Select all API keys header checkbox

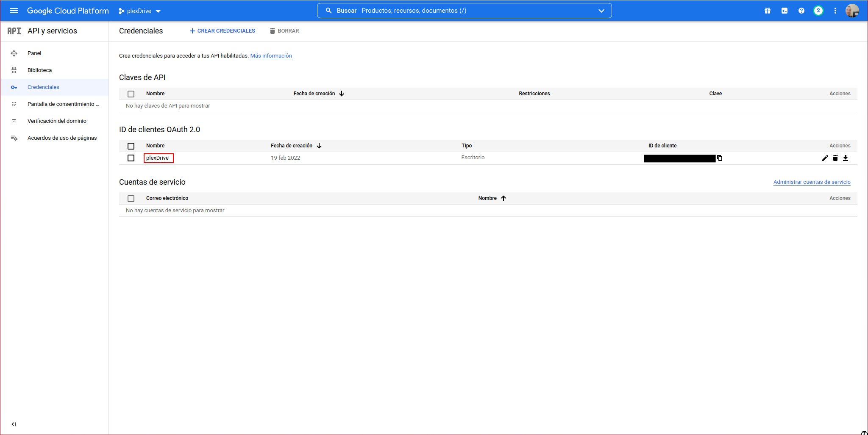coord(131,94)
